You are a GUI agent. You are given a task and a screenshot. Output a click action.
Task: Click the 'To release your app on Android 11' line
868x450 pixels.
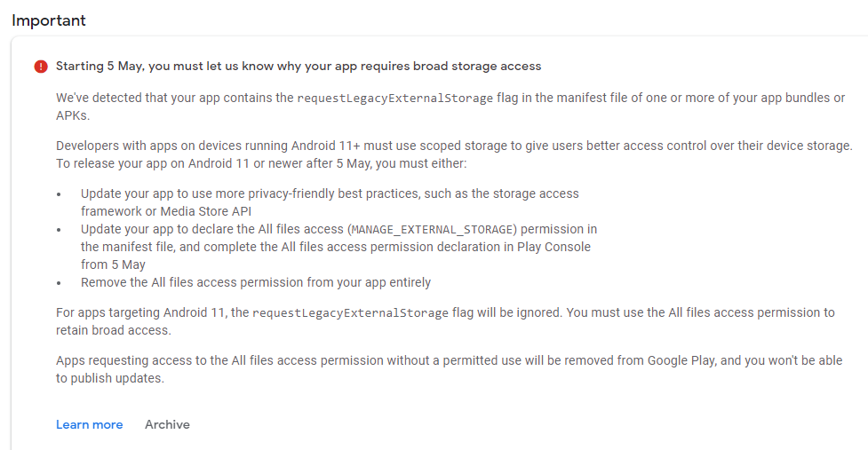click(261, 163)
